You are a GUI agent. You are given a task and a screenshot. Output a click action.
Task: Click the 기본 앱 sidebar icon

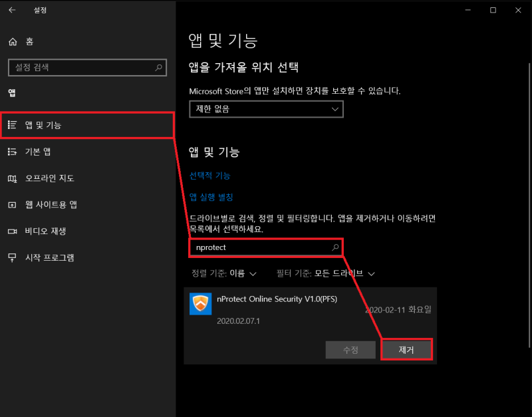point(13,152)
